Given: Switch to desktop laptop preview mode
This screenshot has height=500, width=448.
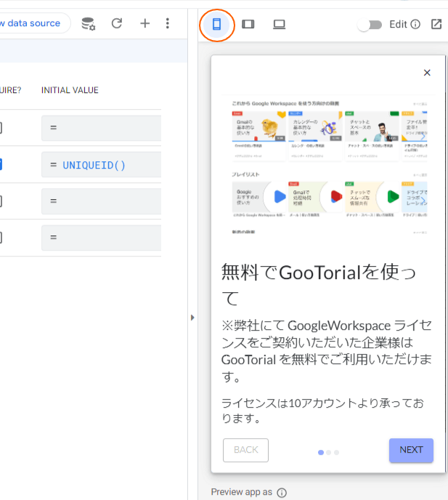Looking at the screenshot, I should [279, 24].
